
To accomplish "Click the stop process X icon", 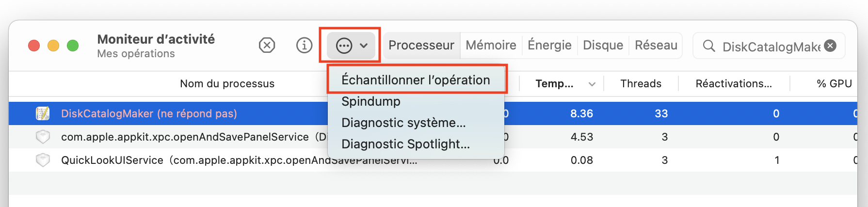I will [x=267, y=46].
